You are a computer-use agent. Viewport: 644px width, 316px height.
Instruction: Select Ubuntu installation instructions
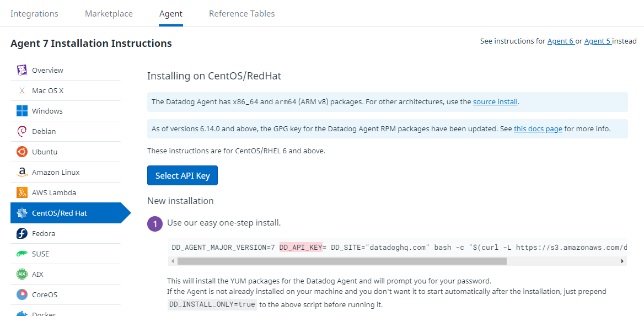[65, 152]
